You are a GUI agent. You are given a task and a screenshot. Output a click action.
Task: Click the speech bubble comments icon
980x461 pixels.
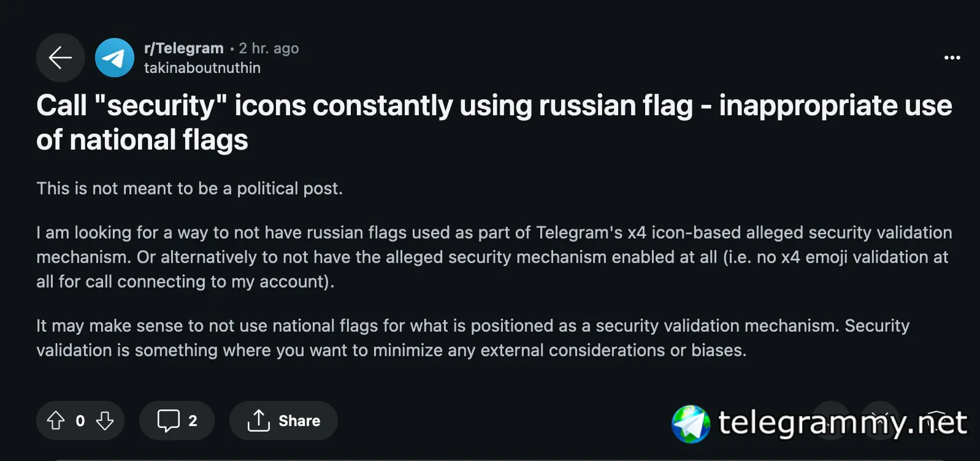coord(168,421)
